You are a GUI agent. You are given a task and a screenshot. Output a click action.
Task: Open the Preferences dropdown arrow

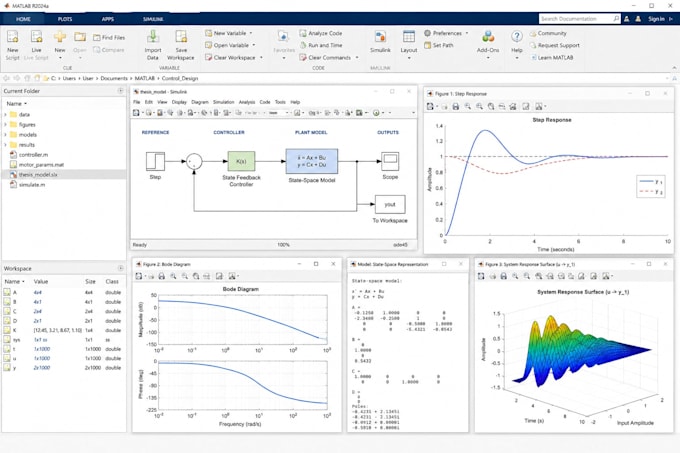pyautogui.click(x=467, y=33)
